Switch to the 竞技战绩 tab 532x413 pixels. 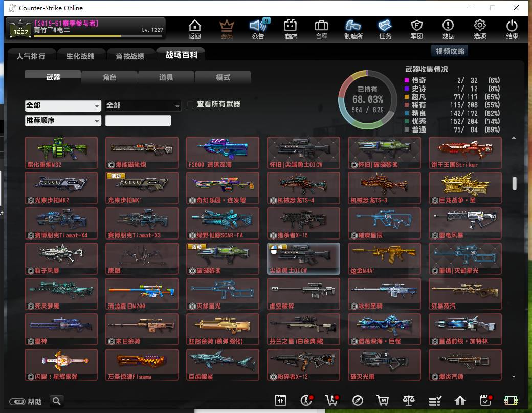(130, 56)
